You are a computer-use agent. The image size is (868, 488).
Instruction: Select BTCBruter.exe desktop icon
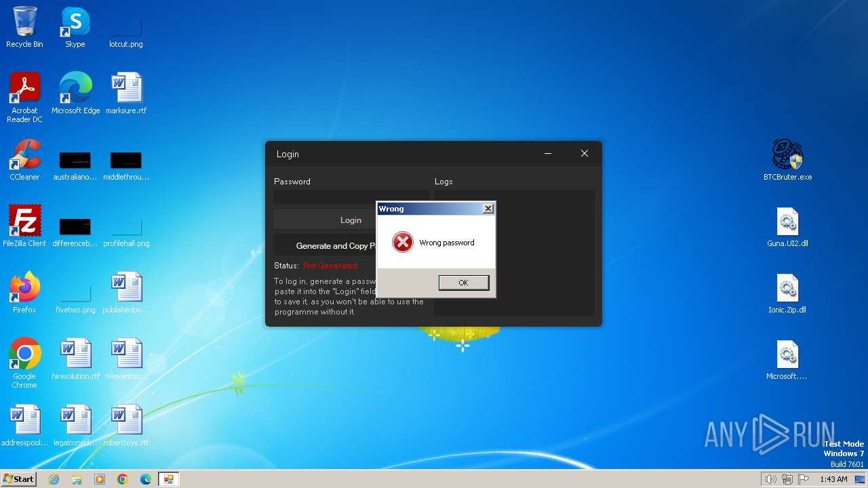(787, 160)
